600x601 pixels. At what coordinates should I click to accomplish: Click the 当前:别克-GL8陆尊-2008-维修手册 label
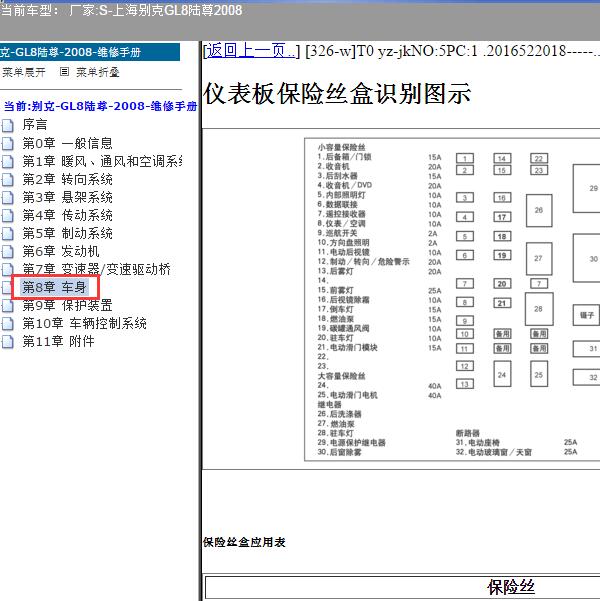pyautogui.click(x=100, y=106)
